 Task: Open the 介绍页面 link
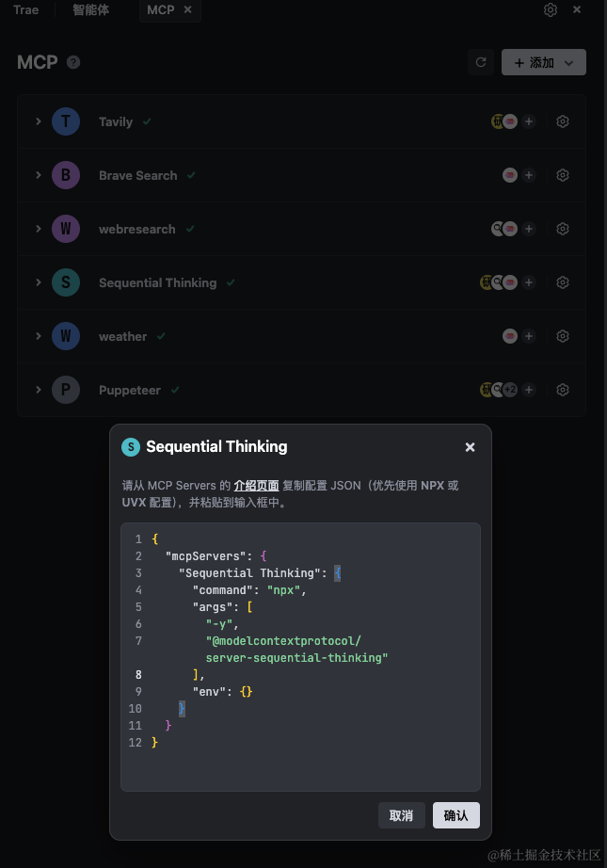(256, 486)
